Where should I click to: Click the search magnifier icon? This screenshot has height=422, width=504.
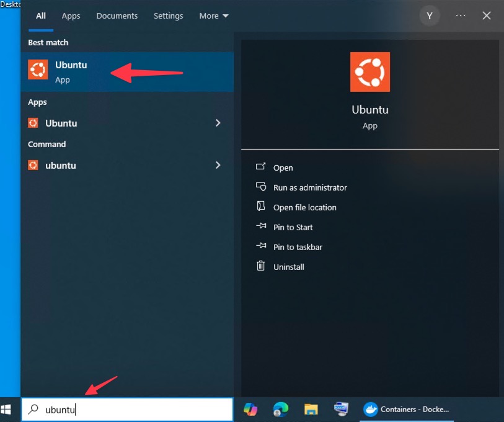pos(33,409)
